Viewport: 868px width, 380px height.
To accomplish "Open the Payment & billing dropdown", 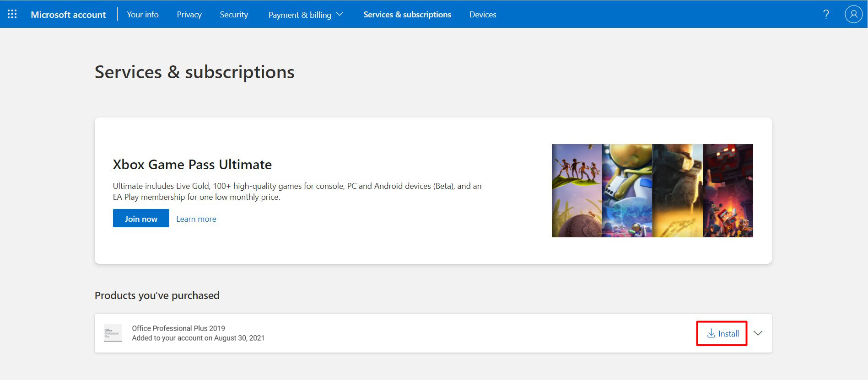I will [306, 15].
